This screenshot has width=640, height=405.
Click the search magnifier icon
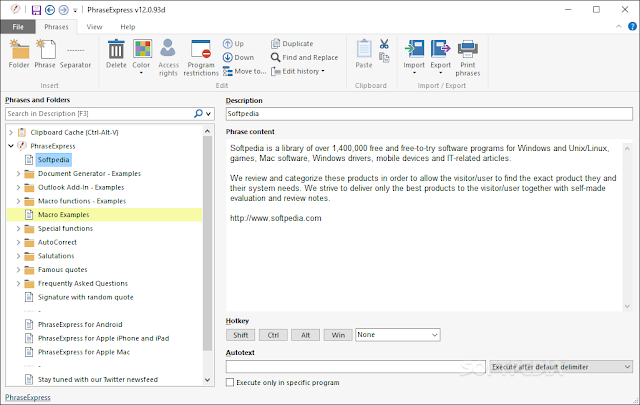coord(198,113)
